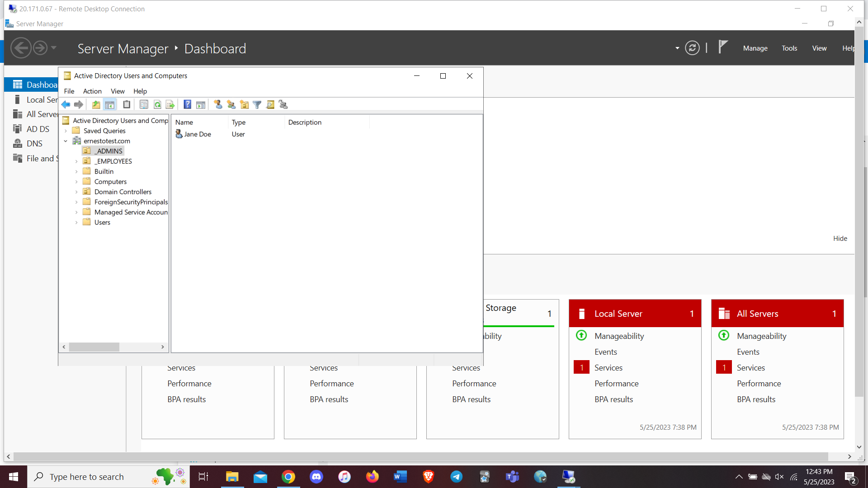Expand the _EMPLOYEES organizational unit
The image size is (868, 488).
(x=76, y=161)
